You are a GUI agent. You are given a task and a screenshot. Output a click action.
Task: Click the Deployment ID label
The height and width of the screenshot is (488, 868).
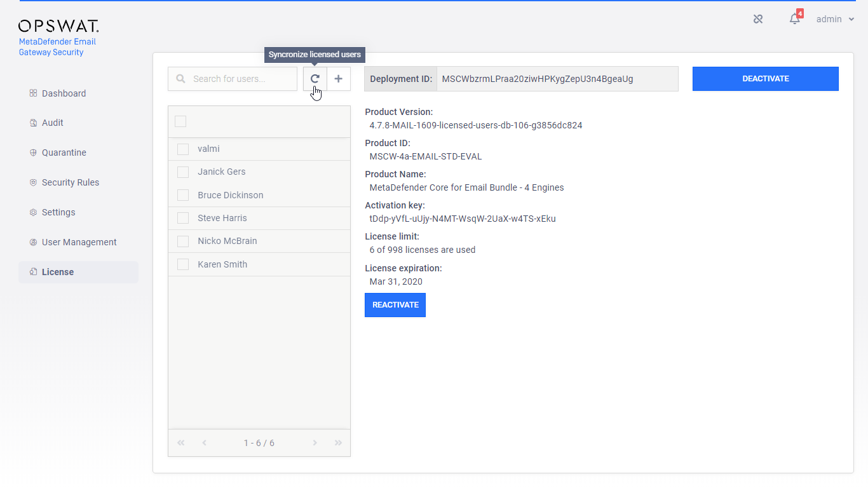(x=401, y=79)
